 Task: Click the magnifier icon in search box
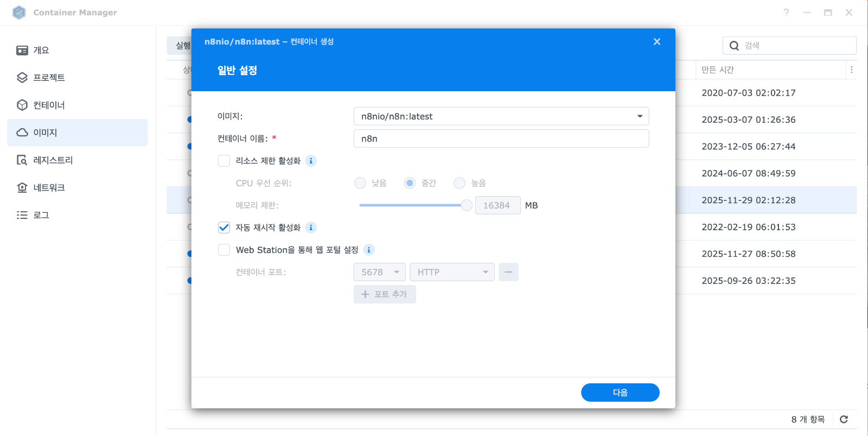click(734, 46)
